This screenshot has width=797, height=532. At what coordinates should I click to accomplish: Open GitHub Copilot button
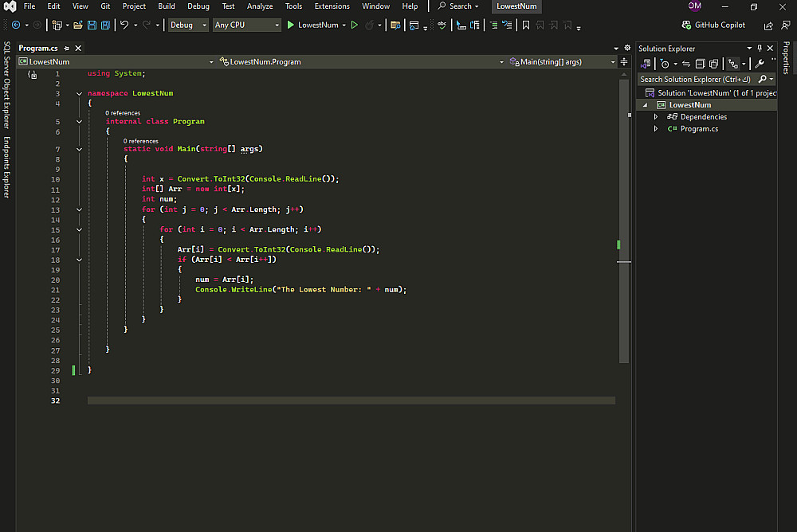[x=713, y=25]
